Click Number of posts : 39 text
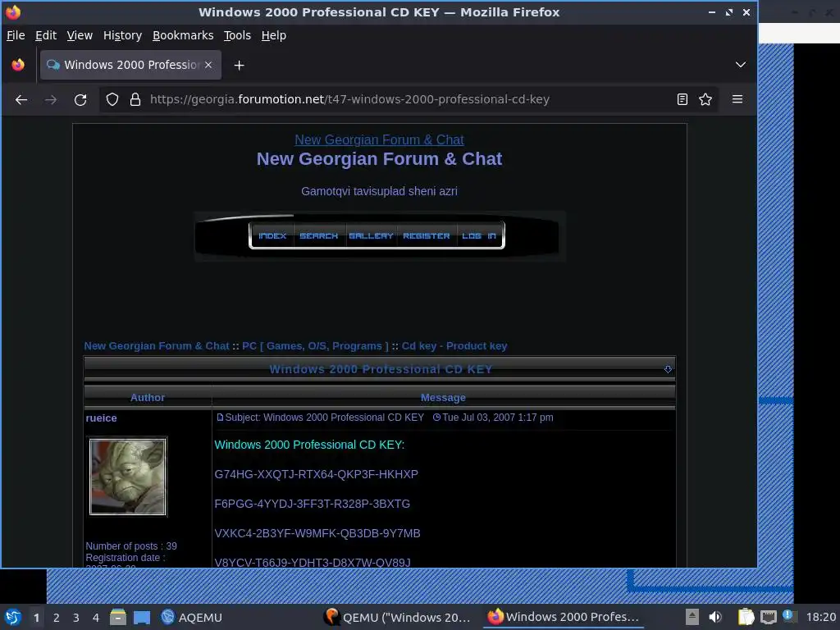This screenshot has width=840, height=630. (131, 546)
